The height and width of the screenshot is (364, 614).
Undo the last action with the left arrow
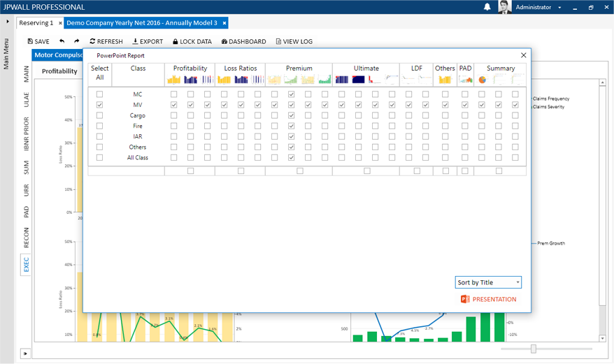click(x=62, y=41)
